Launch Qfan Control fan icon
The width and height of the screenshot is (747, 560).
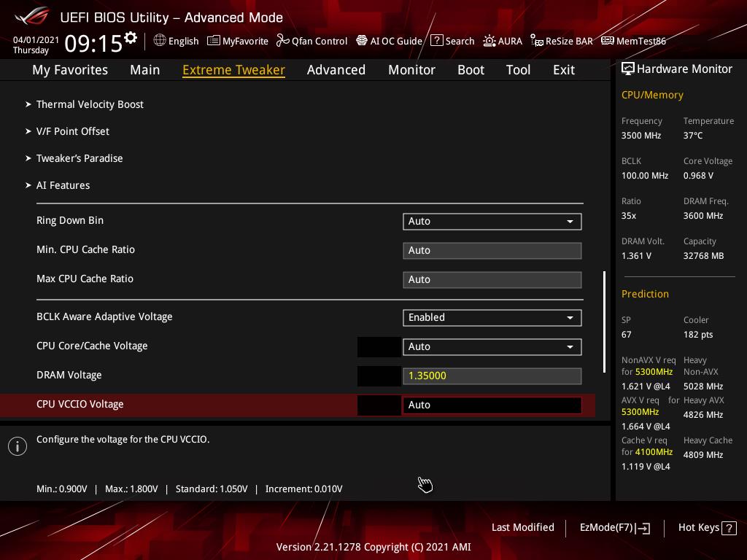tap(283, 41)
